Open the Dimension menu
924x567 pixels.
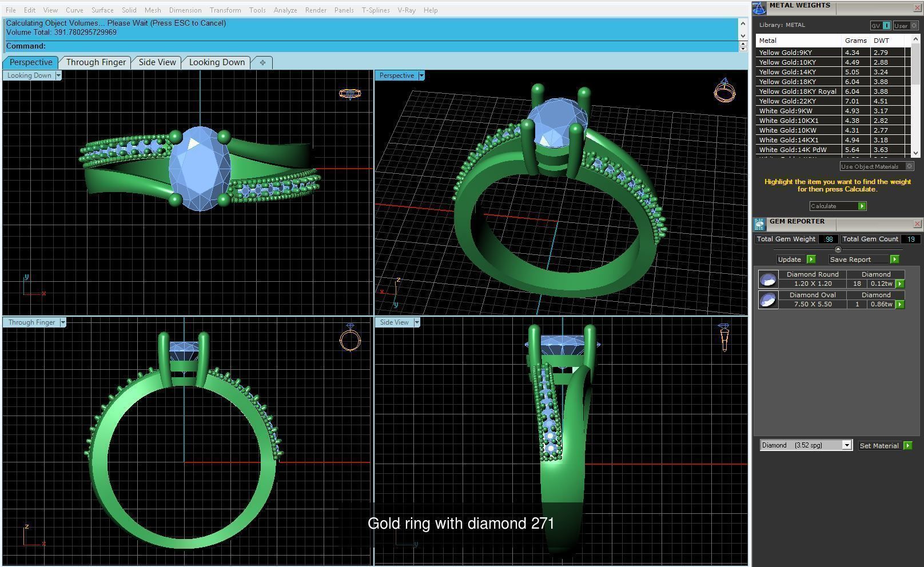(x=185, y=10)
